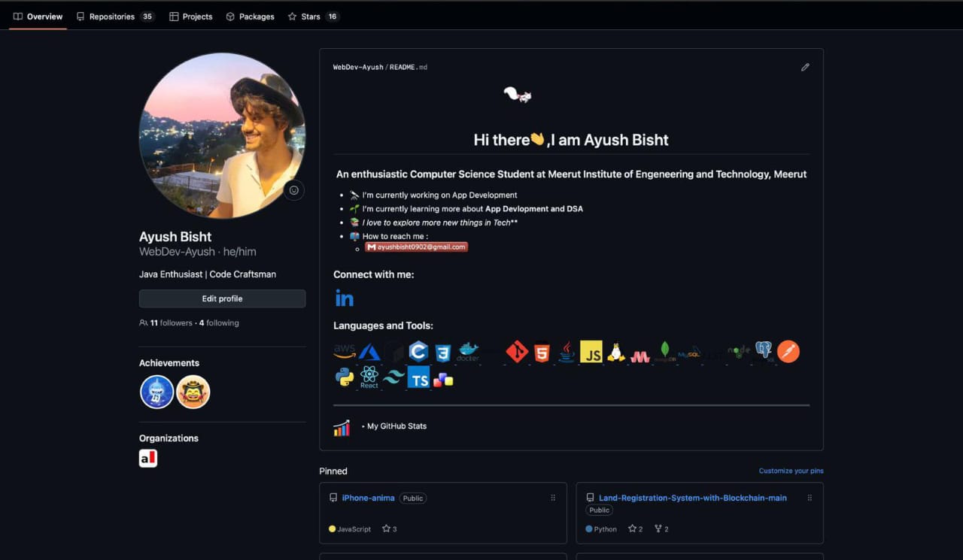963x560 pixels.
Task: Click the TypeScript icon in the skills section
Action: (418, 379)
